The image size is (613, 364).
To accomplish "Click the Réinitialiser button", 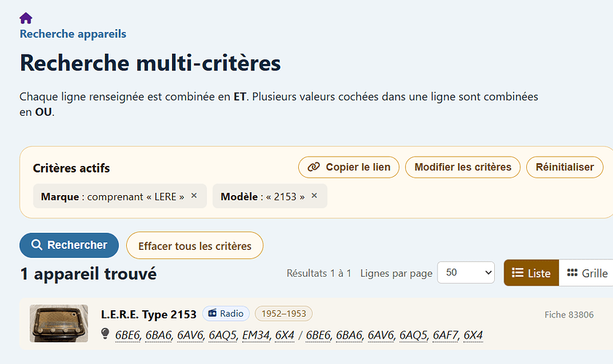I will [564, 167].
